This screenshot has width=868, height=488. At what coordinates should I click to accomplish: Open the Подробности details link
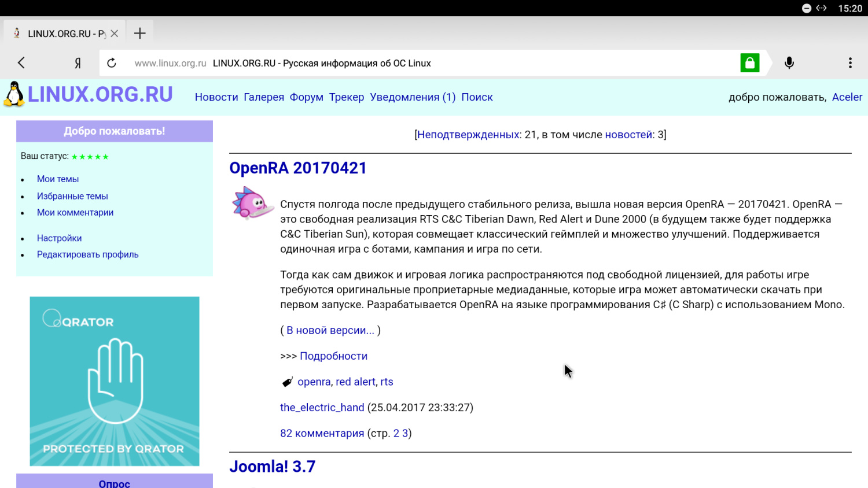[333, 356]
